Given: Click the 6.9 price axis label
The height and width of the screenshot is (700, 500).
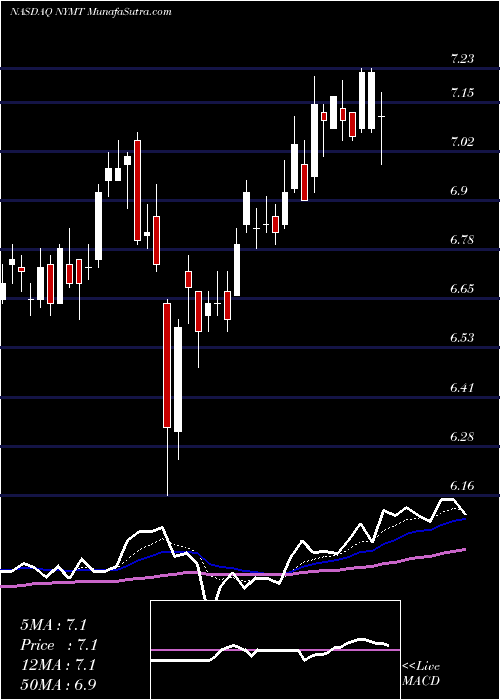Looking at the screenshot, I should 460,191.
